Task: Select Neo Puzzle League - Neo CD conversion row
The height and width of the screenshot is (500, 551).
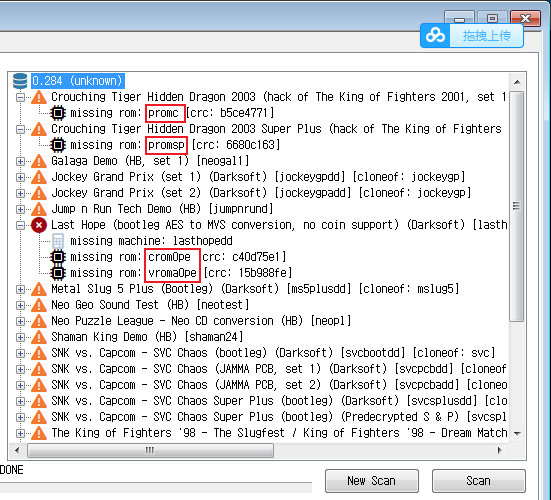Action: pos(201,321)
